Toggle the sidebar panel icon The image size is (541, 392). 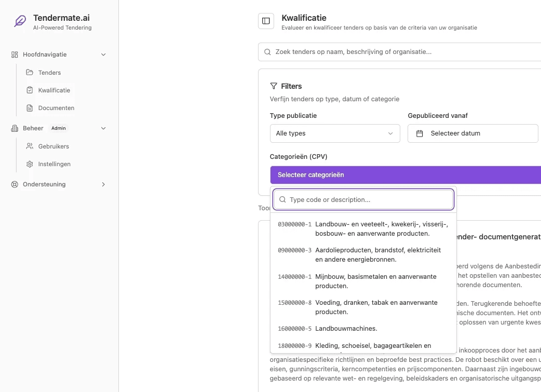coord(266,21)
